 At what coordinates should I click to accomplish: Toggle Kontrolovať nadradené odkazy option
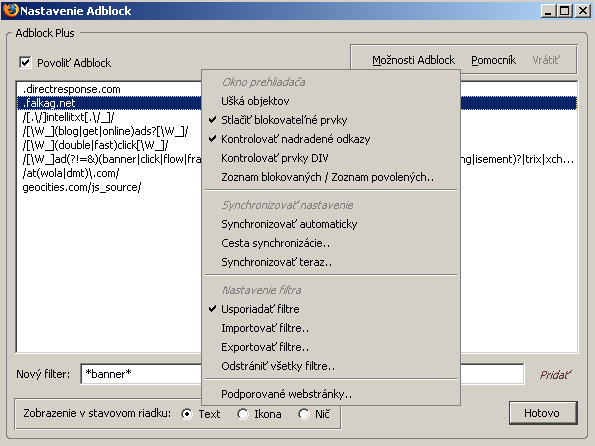click(331, 139)
